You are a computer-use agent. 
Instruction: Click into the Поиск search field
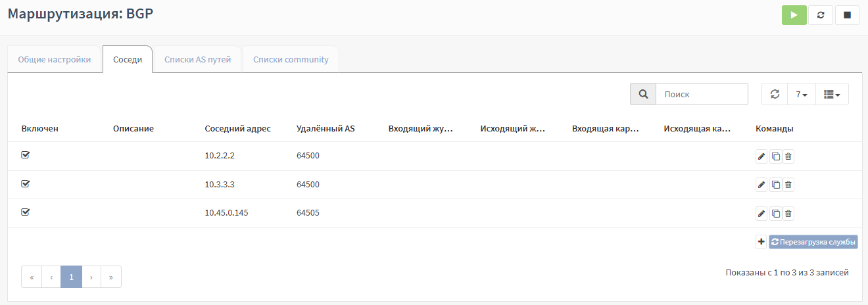click(702, 94)
